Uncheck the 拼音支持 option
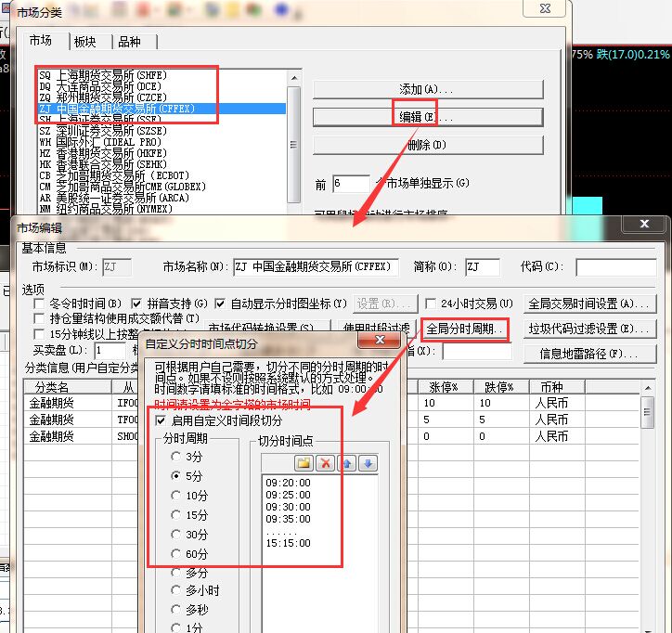Screen dimensions: 672x633 (137, 304)
